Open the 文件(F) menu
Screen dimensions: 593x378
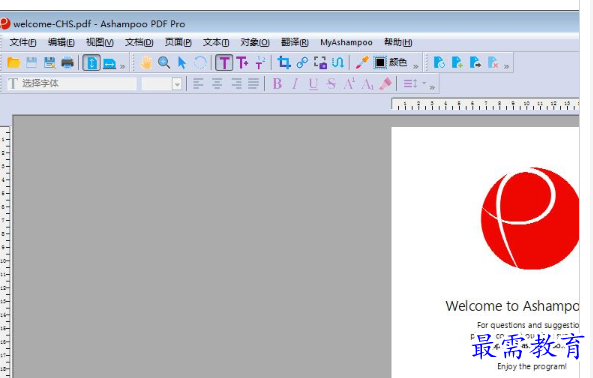[23, 42]
